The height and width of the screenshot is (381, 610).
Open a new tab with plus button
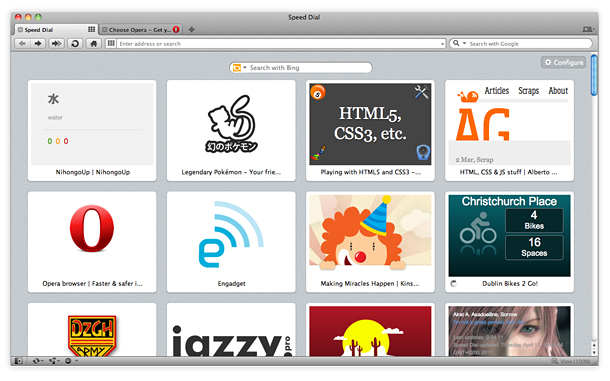tap(192, 30)
